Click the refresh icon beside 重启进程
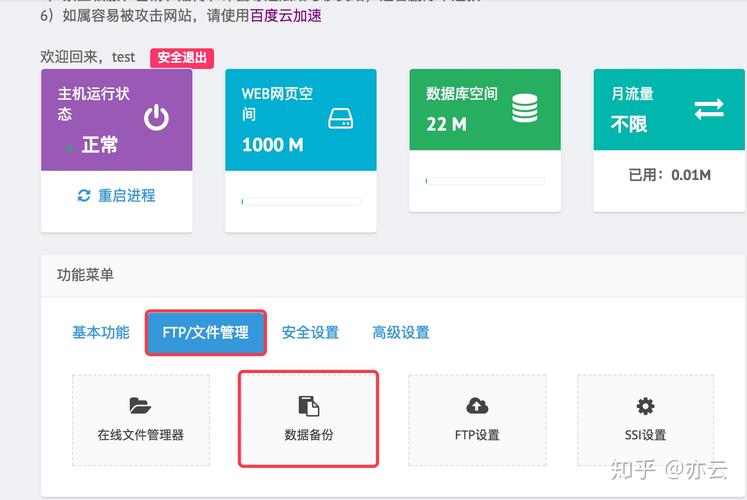 coord(84,195)
